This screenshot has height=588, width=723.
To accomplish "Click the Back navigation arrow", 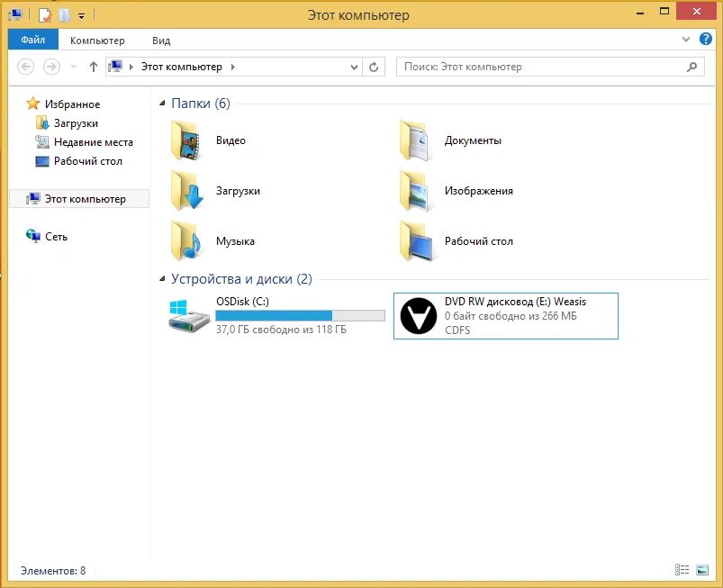I will click(x=26, y=67).
